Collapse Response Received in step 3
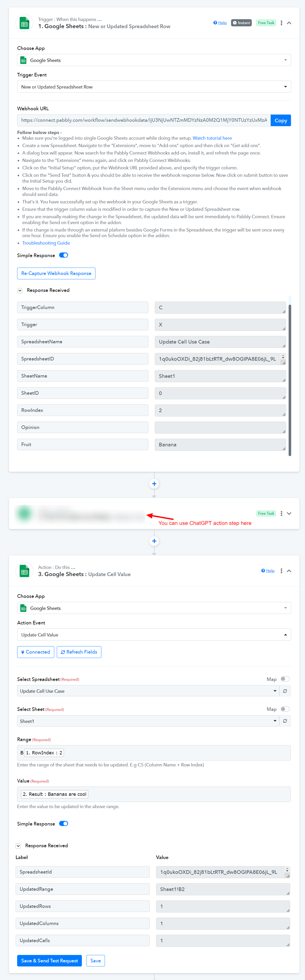 point(18,846)
